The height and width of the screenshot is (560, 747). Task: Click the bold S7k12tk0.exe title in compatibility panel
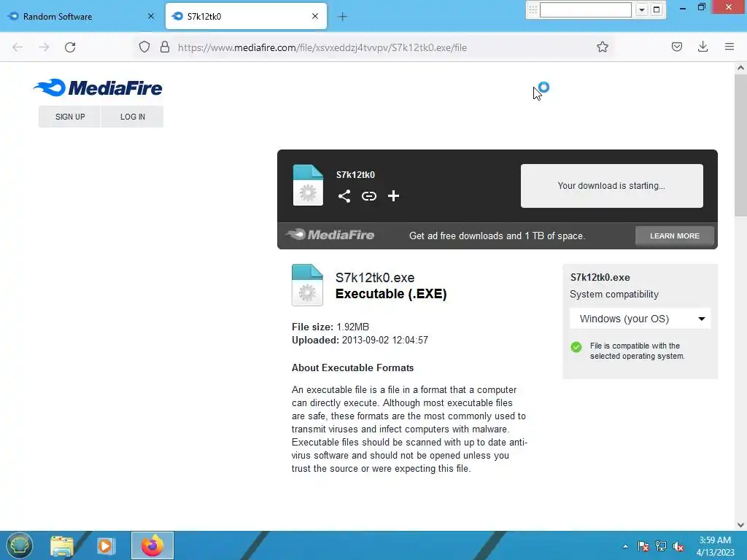(x=600, y=278)
